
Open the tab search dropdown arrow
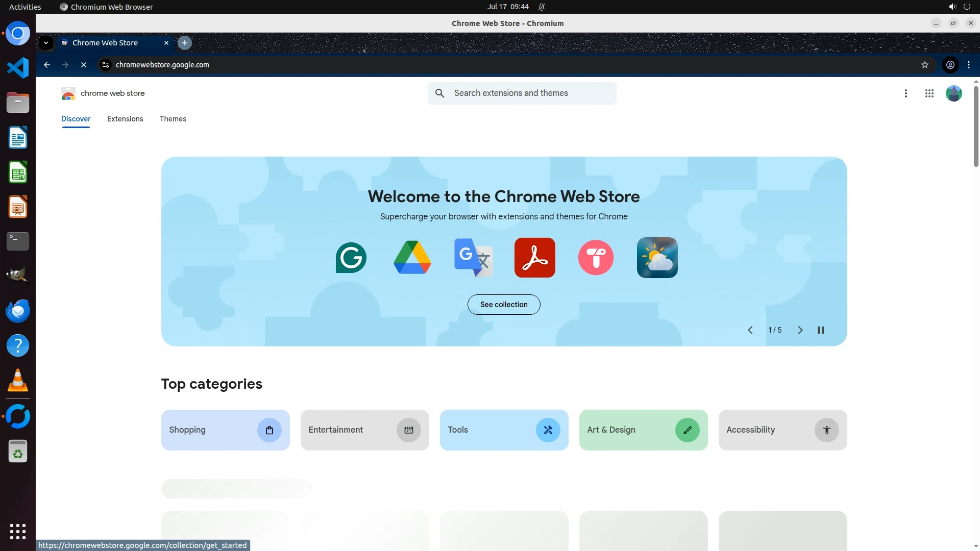pyautogui.click(x=46, y=43)
